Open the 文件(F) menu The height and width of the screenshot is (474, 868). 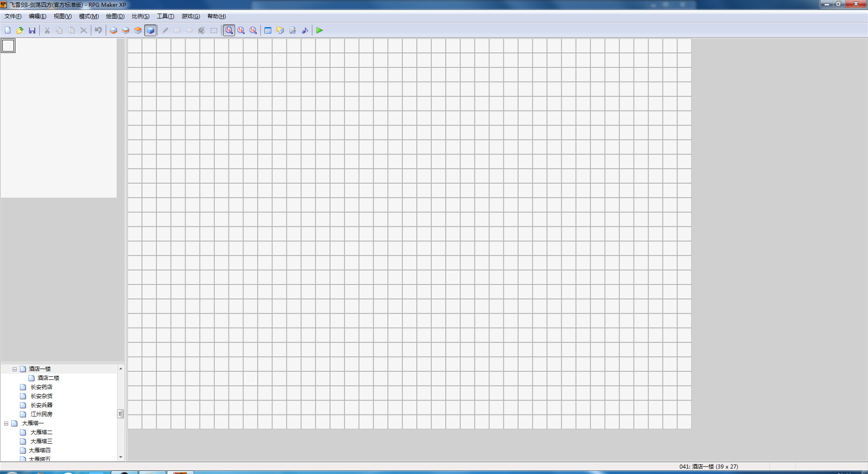[x=13, y=16]
